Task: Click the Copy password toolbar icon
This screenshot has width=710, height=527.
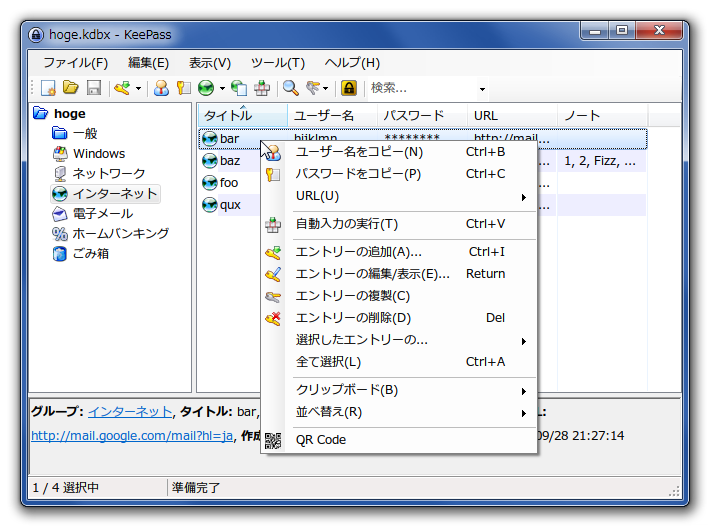Action: pos(183,88)
